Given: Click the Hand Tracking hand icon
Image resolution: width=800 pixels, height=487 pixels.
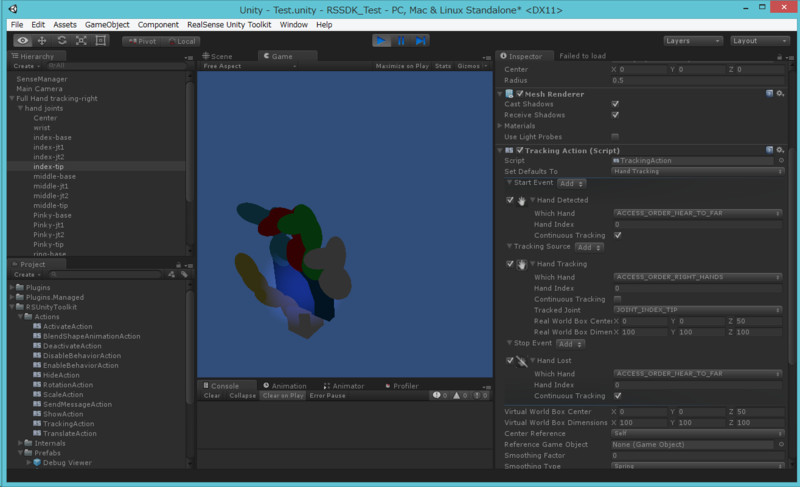Looking at the screenshot, I should (x=521, y=264).
